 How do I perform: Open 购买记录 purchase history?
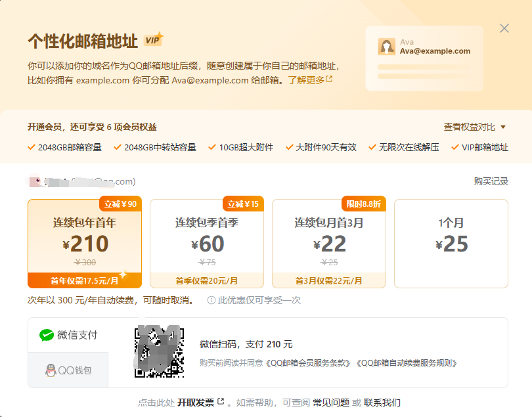[491, 181]
